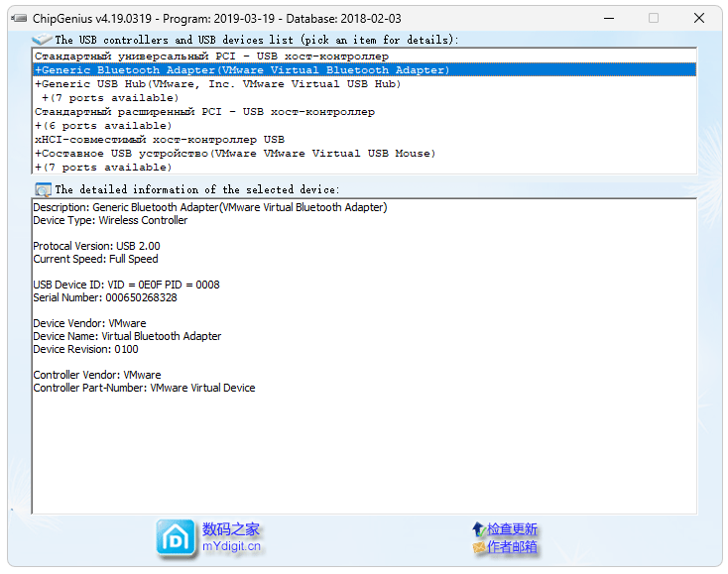The width and height of the screenshot is (728, 574).
Task: Select the Generic Bluetooth Adapter row
Action: 364,70
